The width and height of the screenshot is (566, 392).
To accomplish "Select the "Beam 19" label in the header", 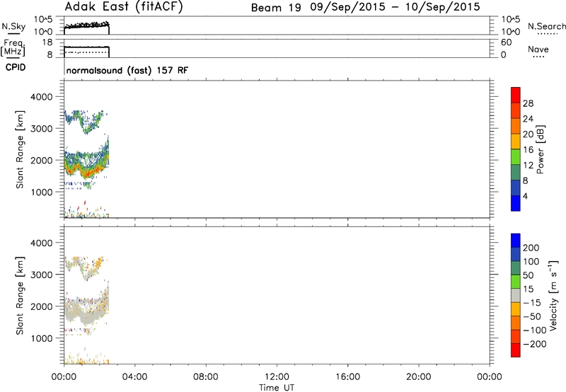I will pos(276,8).
